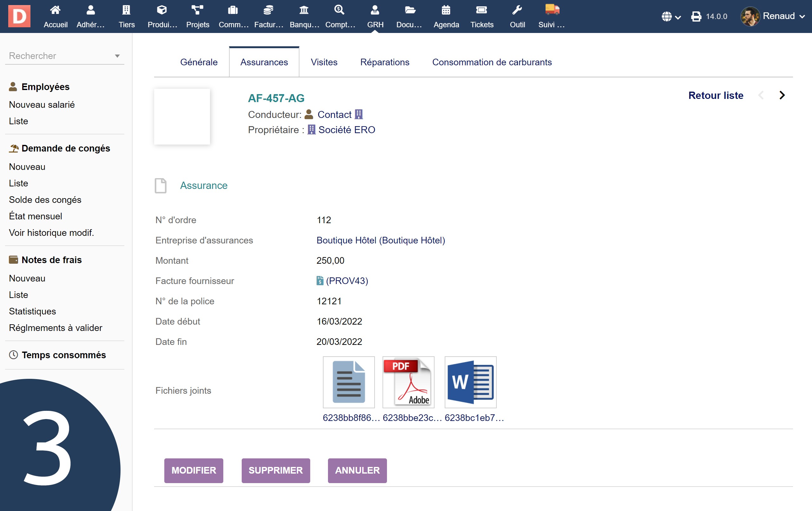
Task: Click the MODIFIER button
Action: click(x=193, y=470)
